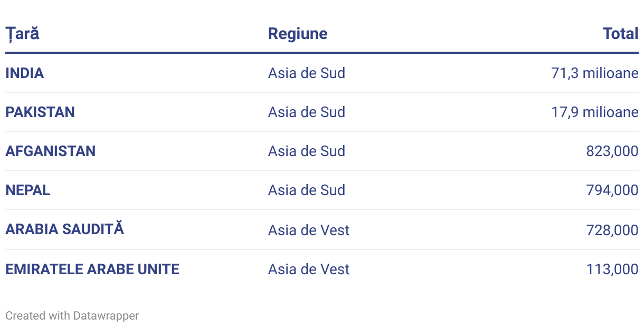The image size is (644, 328).
Task: Click India's 71,3 milioane total
Action: pos(594,73)
